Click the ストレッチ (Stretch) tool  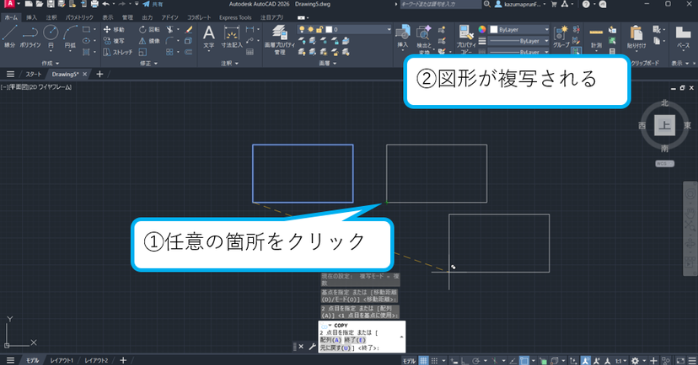pos(118,52)
